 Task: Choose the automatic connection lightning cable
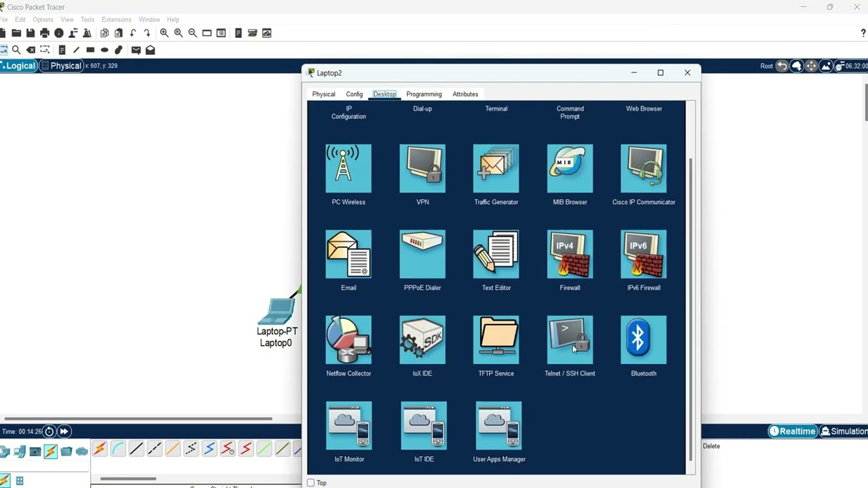coord(100,449)
